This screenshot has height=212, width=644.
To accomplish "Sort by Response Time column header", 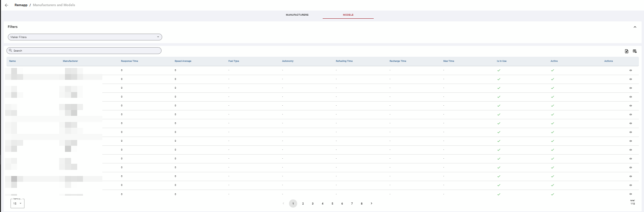I will point(130,61).
